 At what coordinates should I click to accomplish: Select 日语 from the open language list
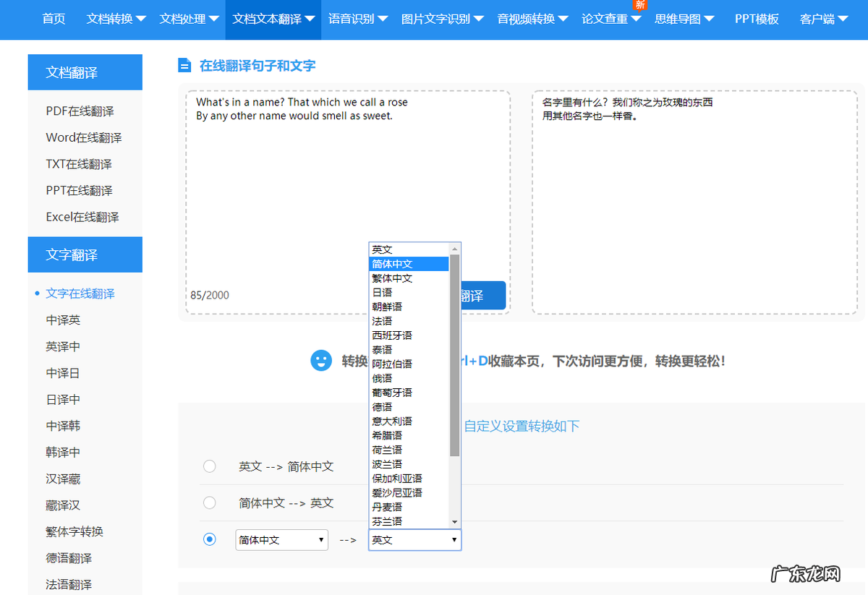(383, 292)
